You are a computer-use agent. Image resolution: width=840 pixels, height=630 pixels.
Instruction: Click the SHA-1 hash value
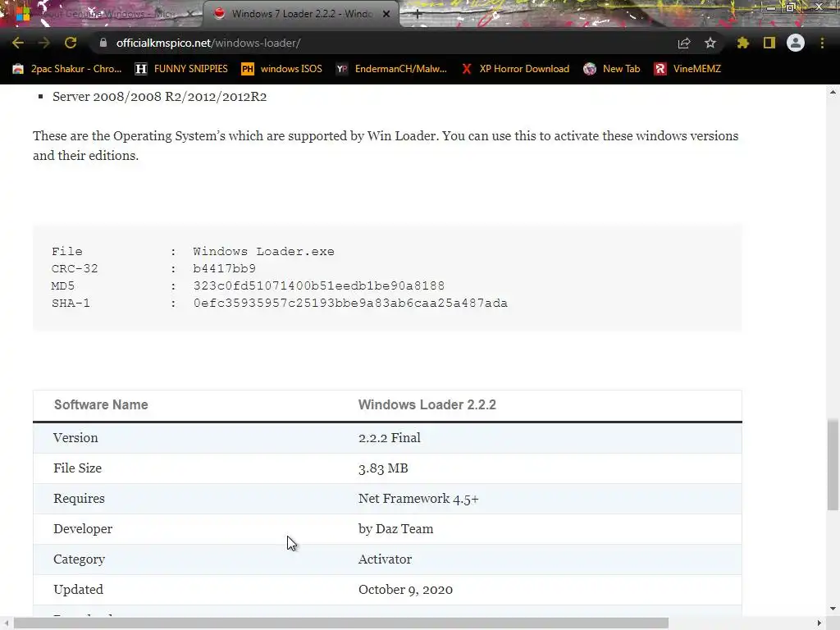[350, 304]
